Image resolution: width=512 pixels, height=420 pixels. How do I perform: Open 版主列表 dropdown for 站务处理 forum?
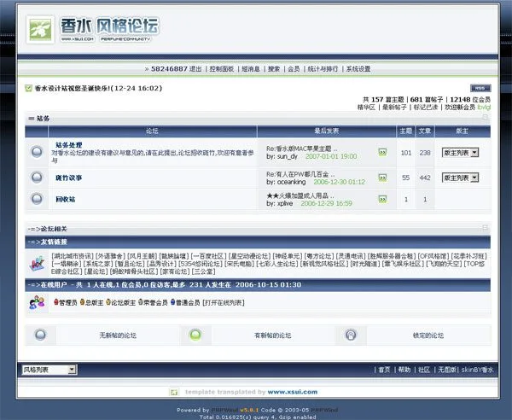click(x=460, y=152)
